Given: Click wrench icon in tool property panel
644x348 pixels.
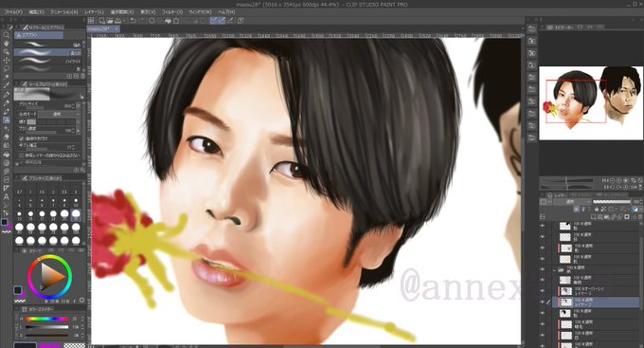Looking at the screenshot, I should pos(82,170).
